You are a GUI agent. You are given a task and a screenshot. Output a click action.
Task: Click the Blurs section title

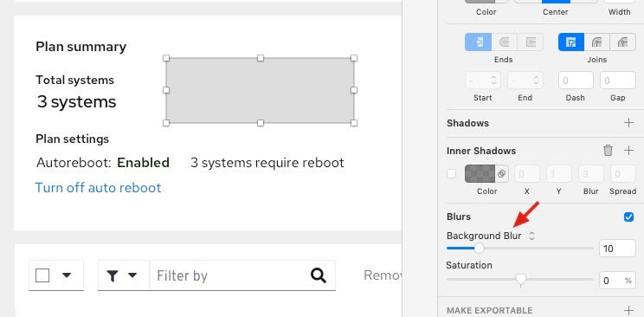click(459, 217)
